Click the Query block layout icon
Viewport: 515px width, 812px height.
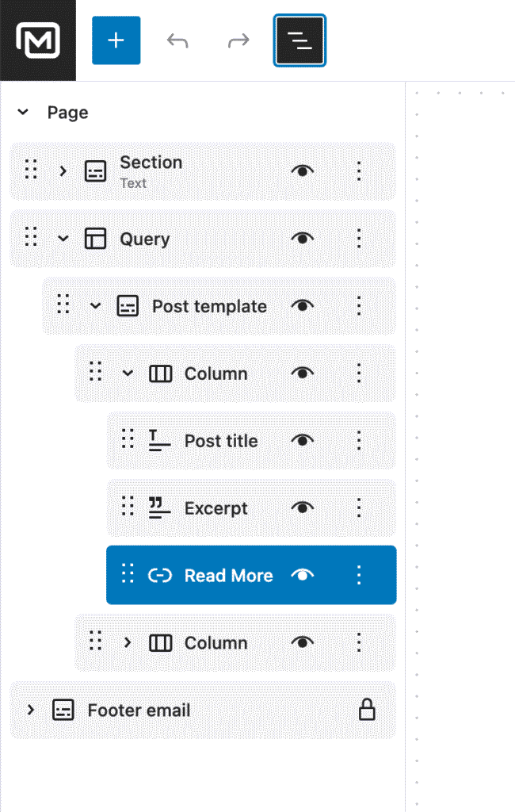coord(95,239)
